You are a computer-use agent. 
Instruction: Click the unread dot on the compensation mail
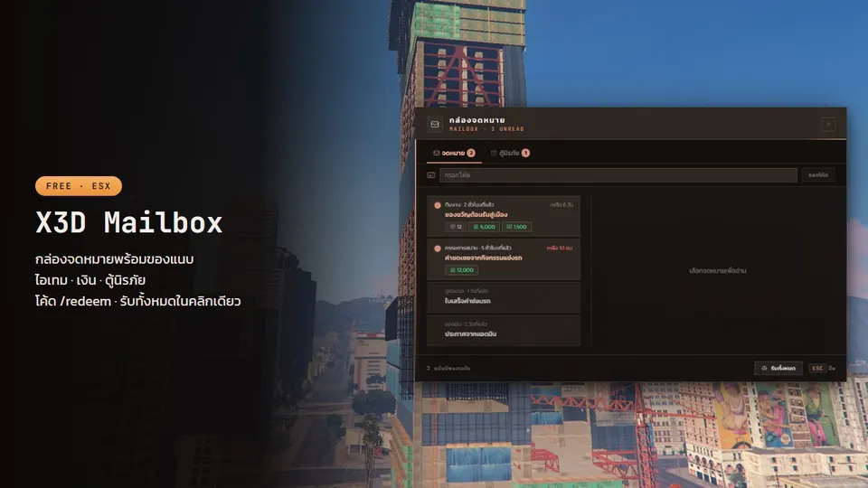tap(438, 249)
